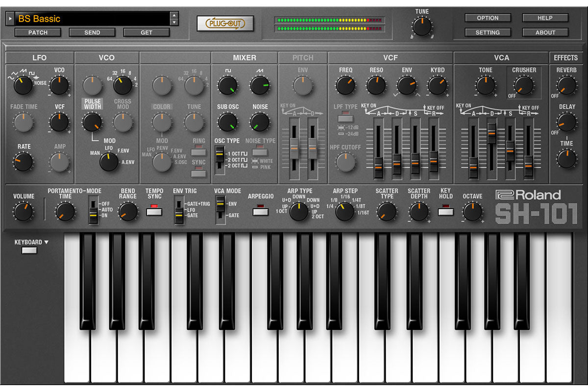Click the VCF FREQ knob
The height and width of the screenshot is (392, 588).
pyautogui.click(x=345, y=85)
